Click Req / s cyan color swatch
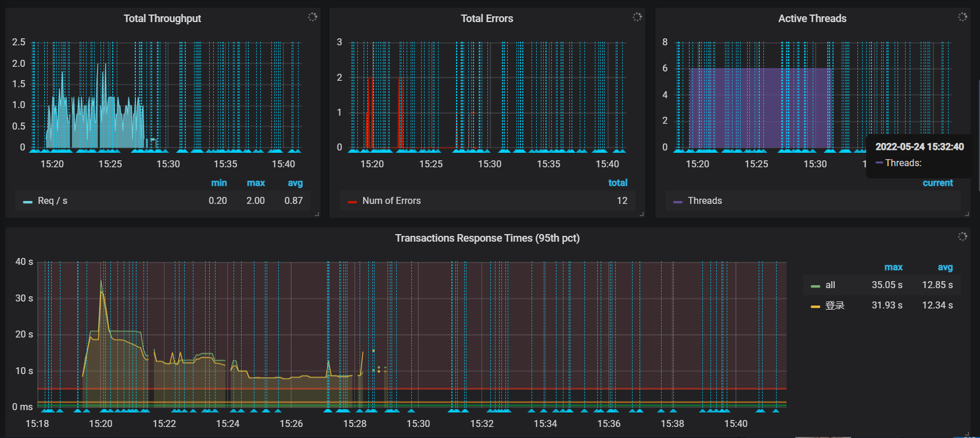The height and width of the screenshot is (438, 980). [27, 202]
